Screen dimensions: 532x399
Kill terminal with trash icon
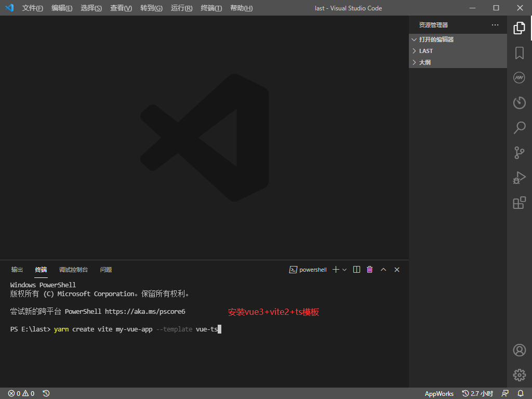[x=370, y=270]
